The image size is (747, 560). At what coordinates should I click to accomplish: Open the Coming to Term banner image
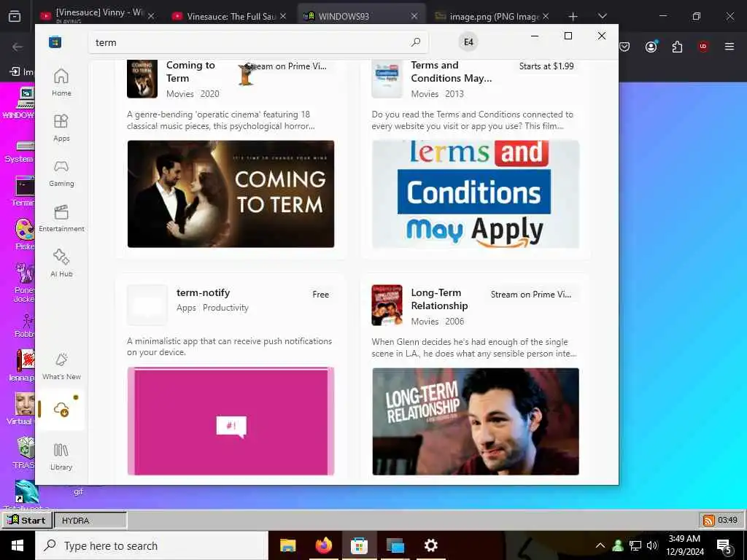pos(231,194)
